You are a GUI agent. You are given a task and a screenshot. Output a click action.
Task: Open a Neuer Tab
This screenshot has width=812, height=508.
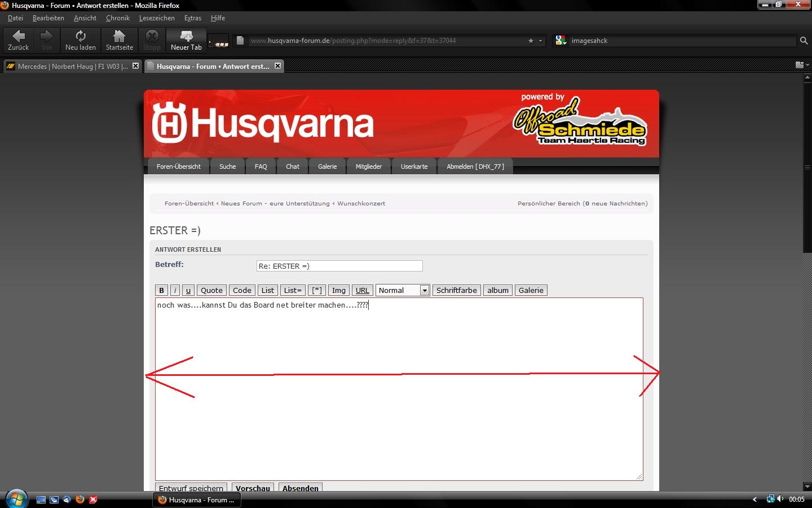tap(186, 40)
